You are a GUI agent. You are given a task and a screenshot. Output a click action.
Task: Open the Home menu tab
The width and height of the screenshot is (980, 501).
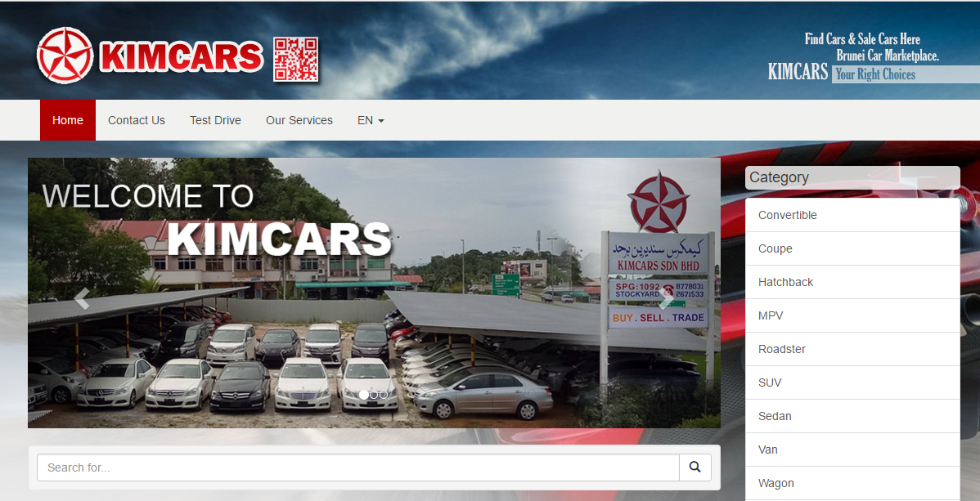68,120
